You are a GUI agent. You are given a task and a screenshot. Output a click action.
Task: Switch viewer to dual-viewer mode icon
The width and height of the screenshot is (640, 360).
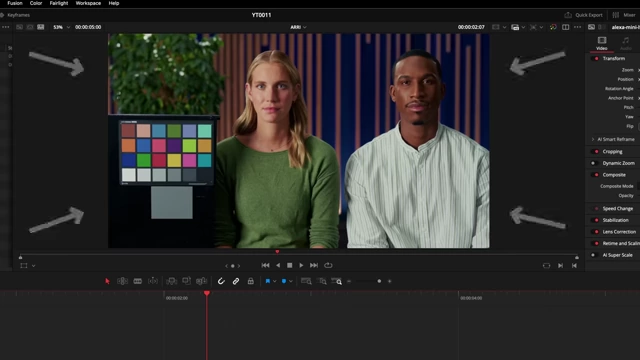[x=565, y=27]
